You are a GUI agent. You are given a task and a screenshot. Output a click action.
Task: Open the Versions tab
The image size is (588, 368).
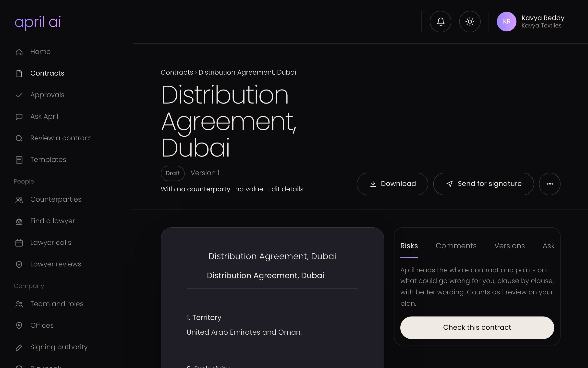[x=509, y=246]
